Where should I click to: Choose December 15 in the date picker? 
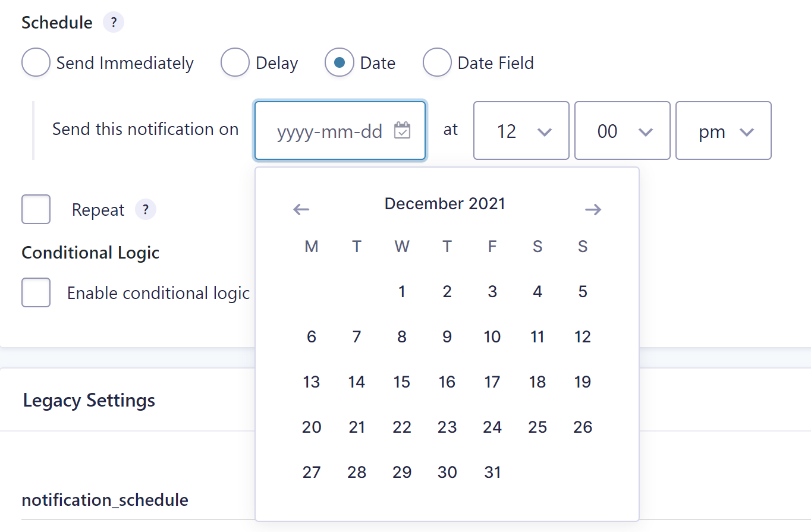point(402,382)
